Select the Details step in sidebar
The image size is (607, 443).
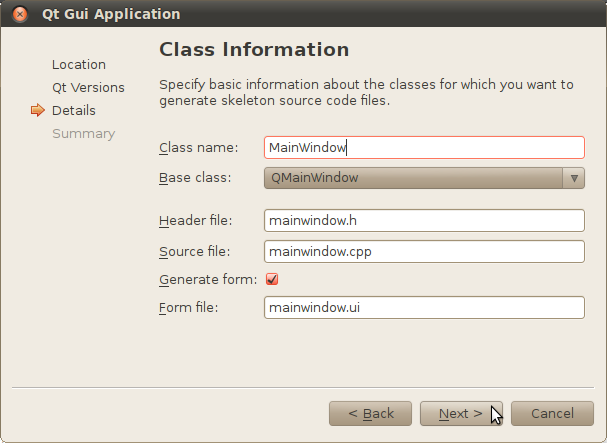click(x=74, y=111)
